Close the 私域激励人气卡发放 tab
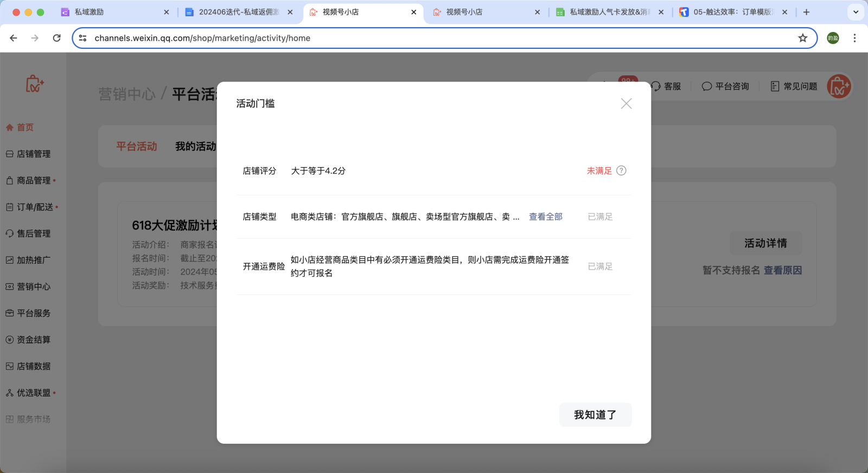Screen dimensions: 868x473 click(x=661, y=12)
